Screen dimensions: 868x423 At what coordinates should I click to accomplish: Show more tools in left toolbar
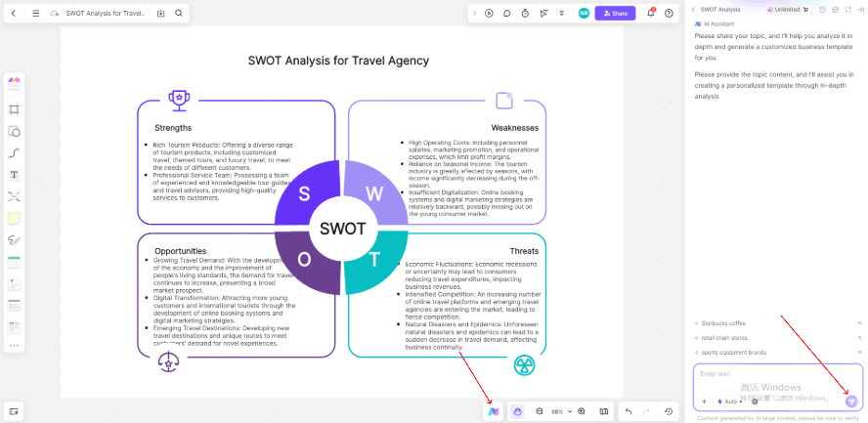(14, 345)
